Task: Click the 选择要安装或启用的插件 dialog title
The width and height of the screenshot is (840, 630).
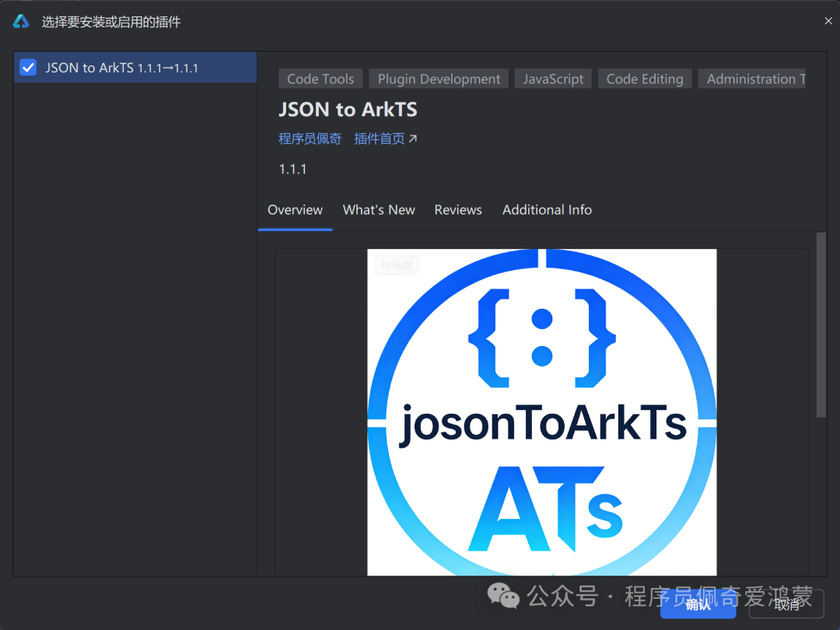Action: pyautogui.click(x=111, y=22)
